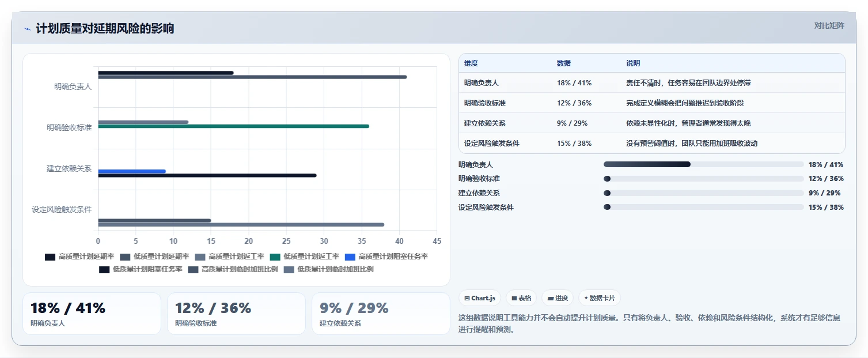The image size is (868, 358).
Task: Toggle 低质量计划阻塞任务率 legend entry
Action: 141,269
